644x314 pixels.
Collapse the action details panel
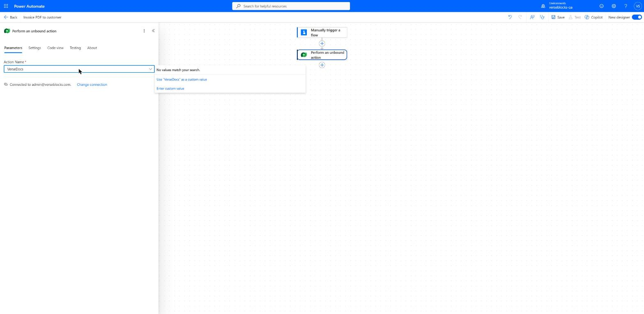(153, 31)
